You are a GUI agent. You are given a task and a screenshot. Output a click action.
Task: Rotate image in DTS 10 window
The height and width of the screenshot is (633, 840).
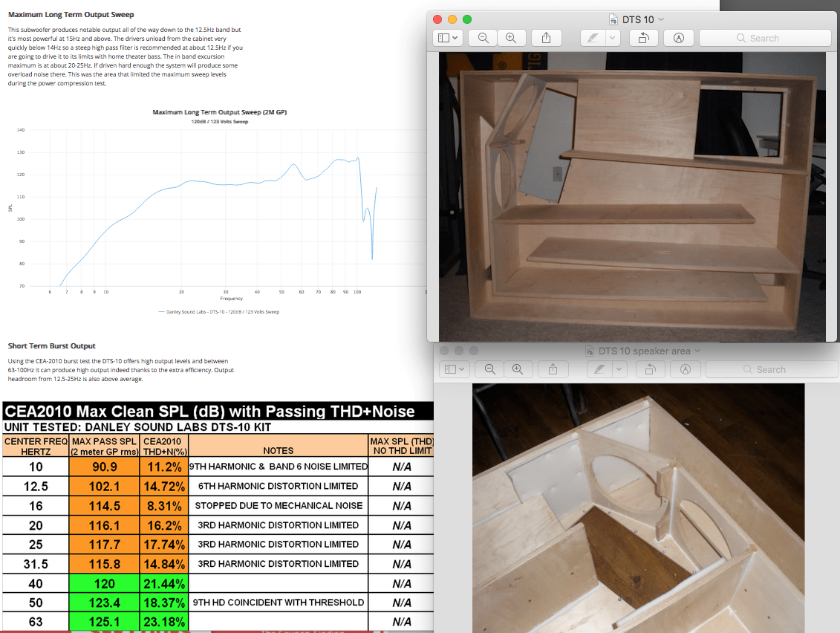(643, 38)
